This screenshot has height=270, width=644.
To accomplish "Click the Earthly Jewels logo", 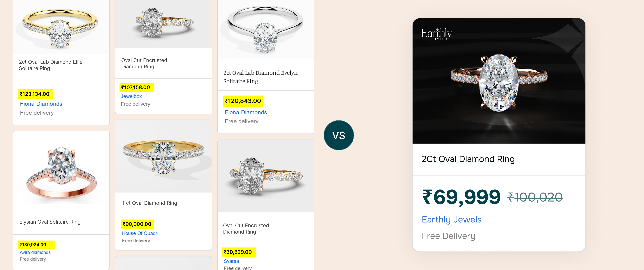I will 436,34.
